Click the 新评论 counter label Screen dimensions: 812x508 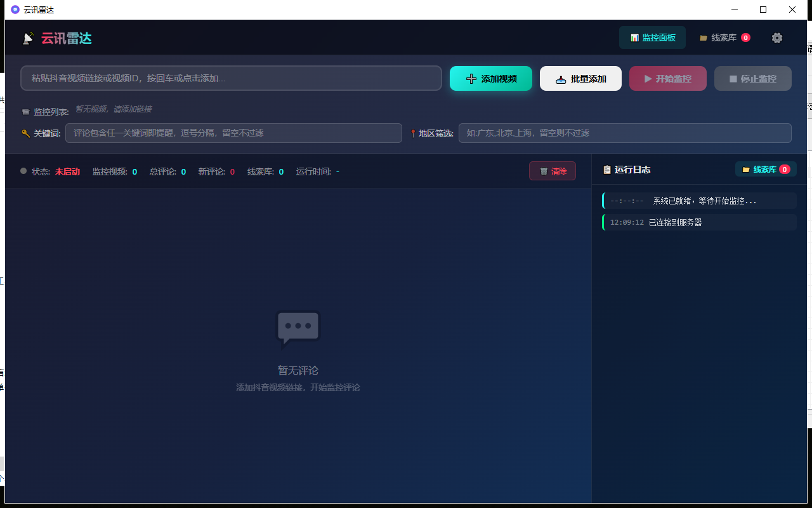[x=212, y=171]
